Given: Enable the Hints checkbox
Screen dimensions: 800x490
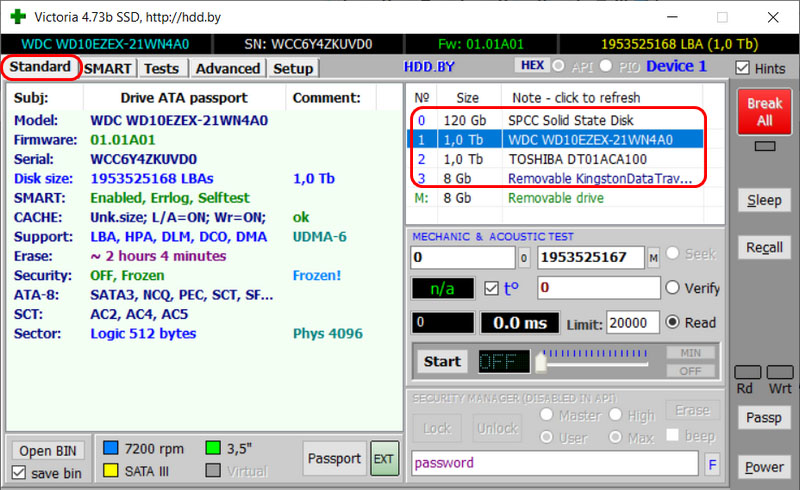Looking at the screenshot, I should [742, 68].
